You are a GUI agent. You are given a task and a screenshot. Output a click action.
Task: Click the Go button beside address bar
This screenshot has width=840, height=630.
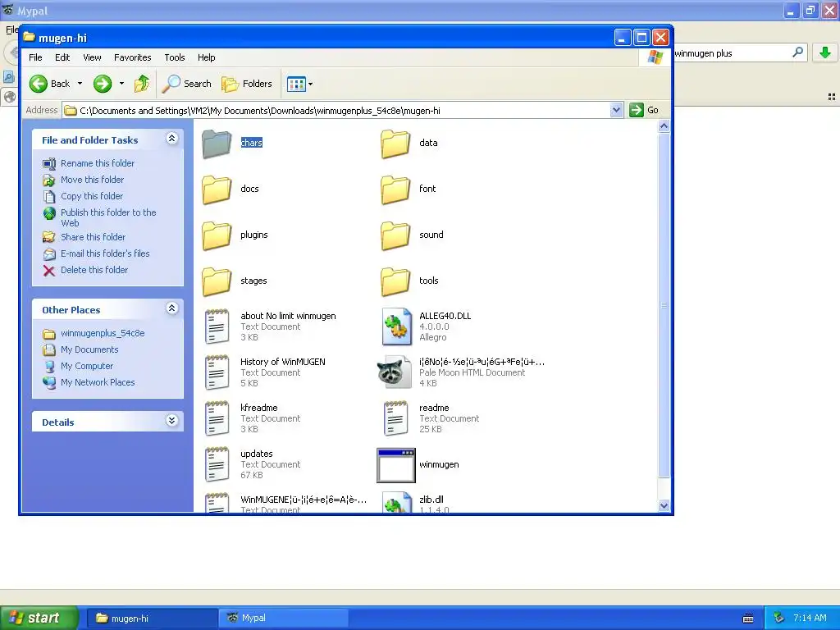(644, 110)
